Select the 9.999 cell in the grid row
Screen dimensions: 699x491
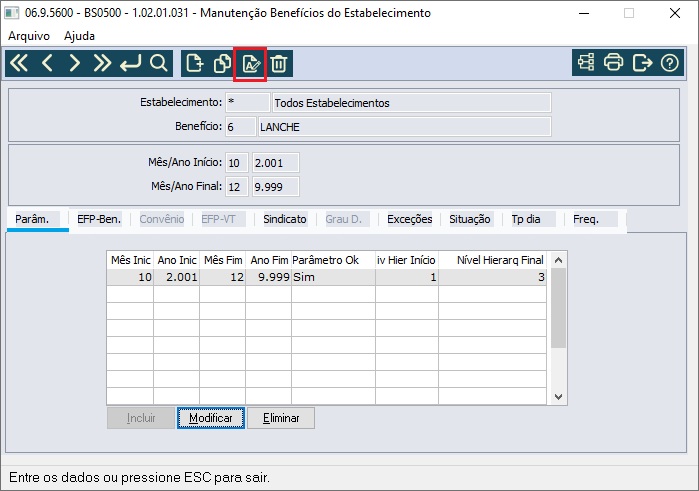[268, 277]
